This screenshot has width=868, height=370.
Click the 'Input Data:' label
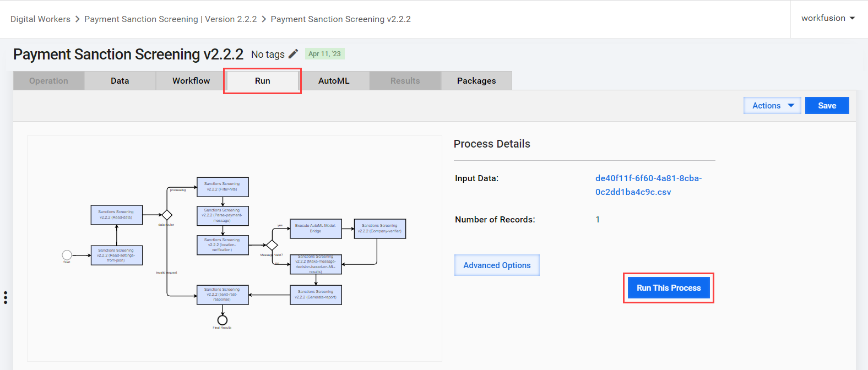[476, 178]
